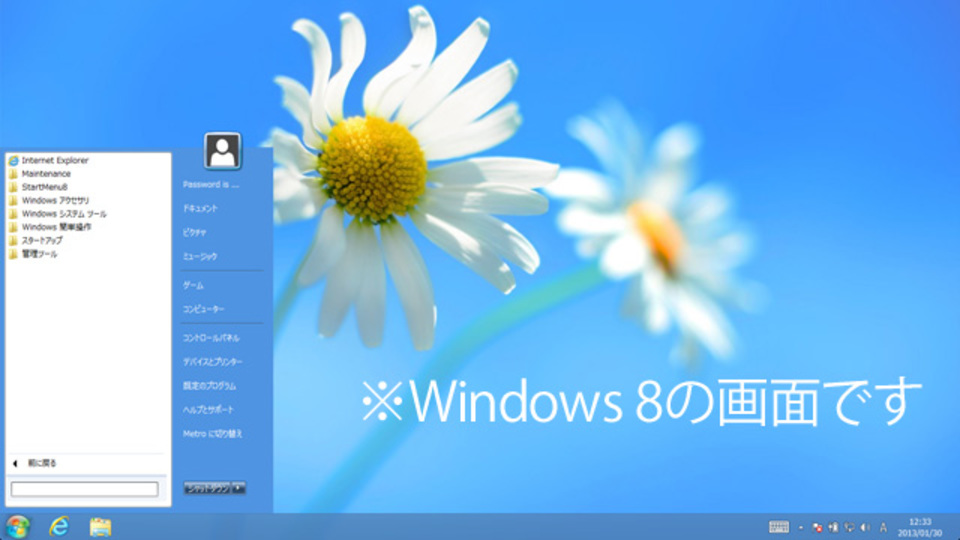This screenshot has height=540, width=960.
Task: Click the volume speaker tray icon
Action: [x=865, y=527]
